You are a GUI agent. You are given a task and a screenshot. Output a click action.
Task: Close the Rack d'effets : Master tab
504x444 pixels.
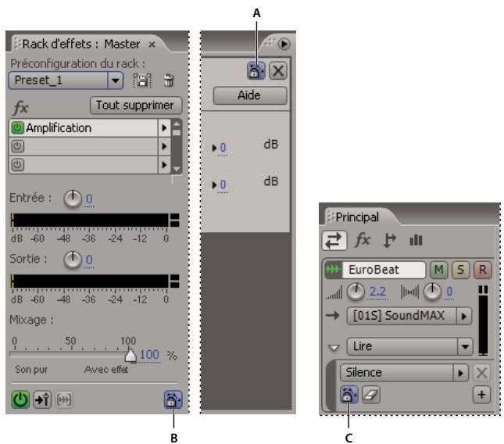152,45
